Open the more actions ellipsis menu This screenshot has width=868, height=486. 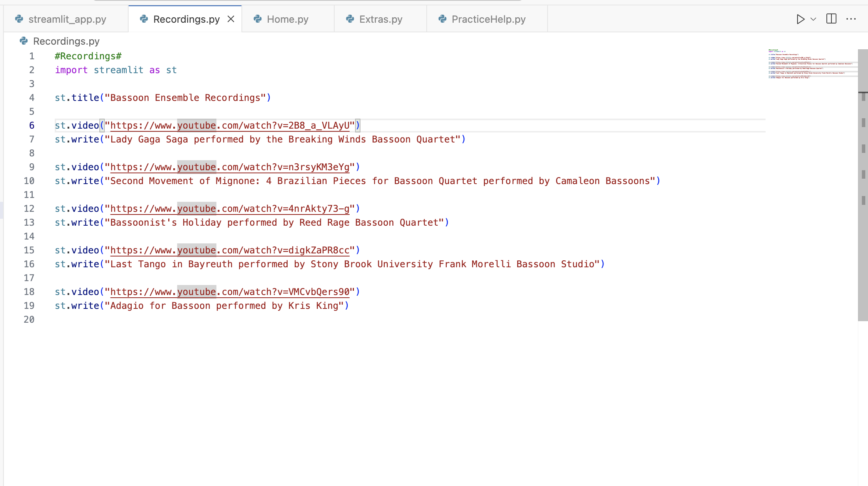[x=851, y=19]
